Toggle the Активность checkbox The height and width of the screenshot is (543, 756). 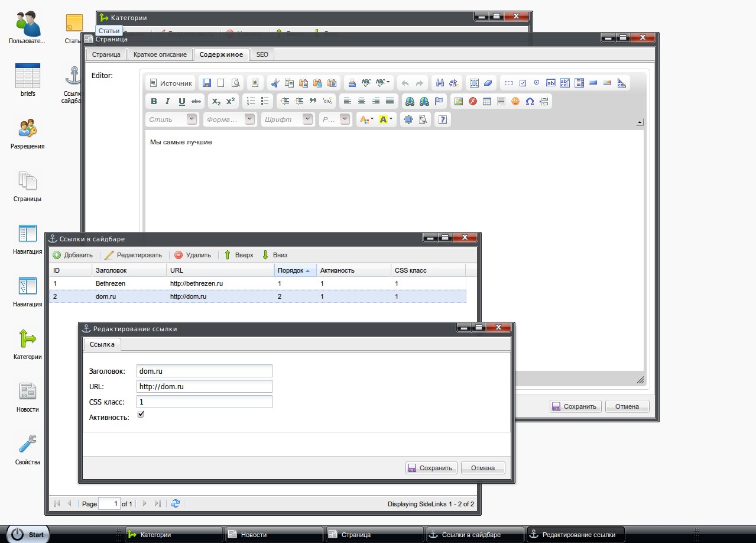point(141,415)
